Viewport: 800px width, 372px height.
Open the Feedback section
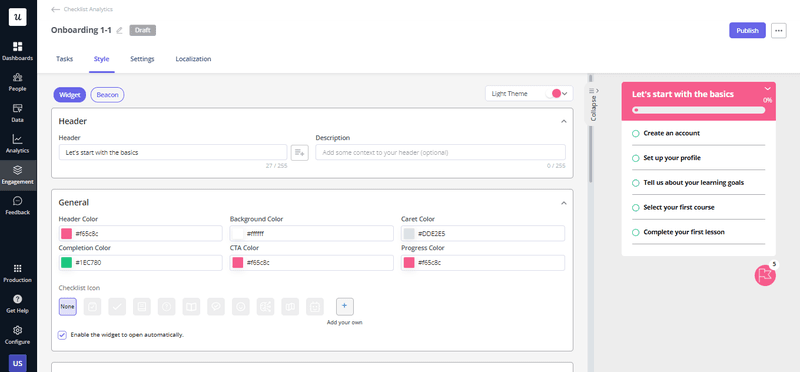[x=18, y=206]
